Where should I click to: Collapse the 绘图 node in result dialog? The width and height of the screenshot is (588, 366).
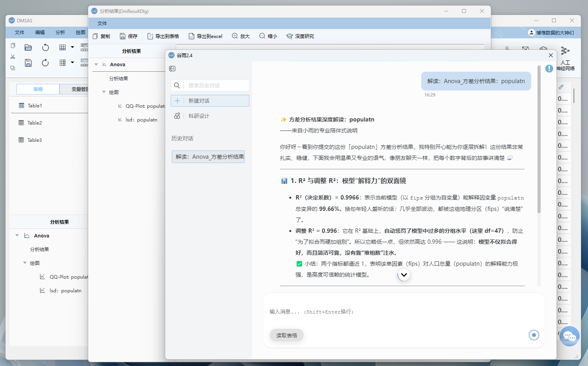pyautogui.click(x=104, y=92)
